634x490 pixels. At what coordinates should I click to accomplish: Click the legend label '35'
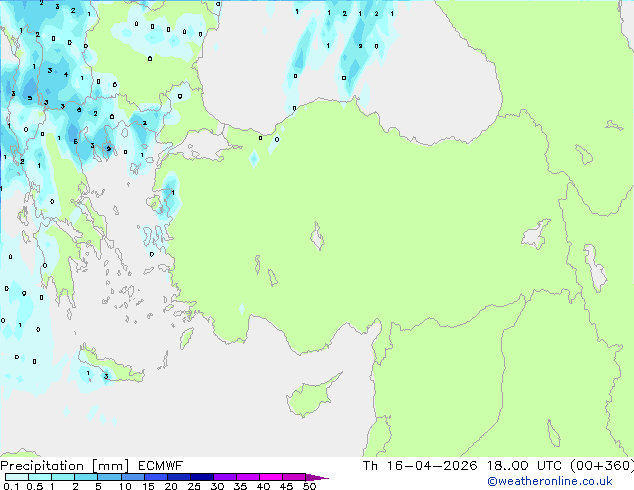tap(240, 486)
